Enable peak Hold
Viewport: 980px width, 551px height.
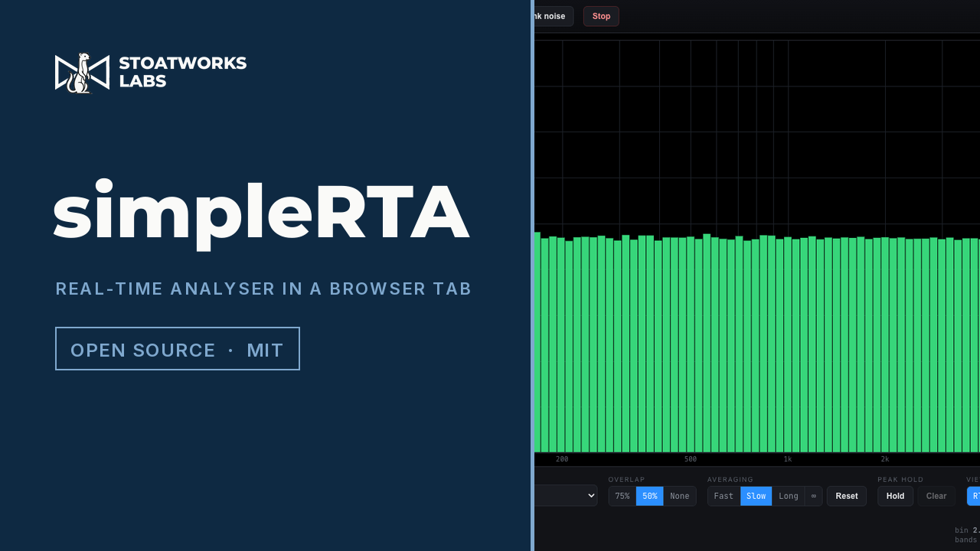(x=896, y=496)
